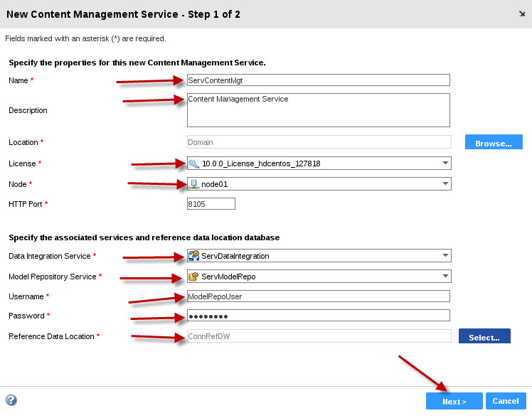This screenshot has width=532, height=418.
Task: Focus the Password field
Action: coord(319,316)
